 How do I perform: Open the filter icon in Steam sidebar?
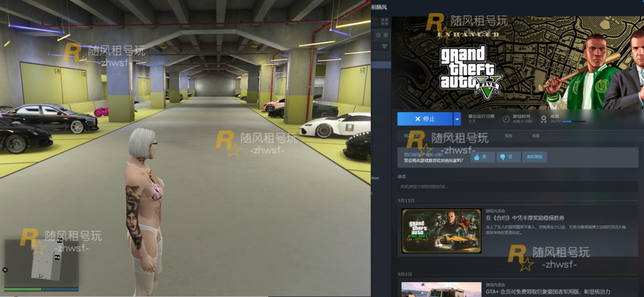[385, 46]
